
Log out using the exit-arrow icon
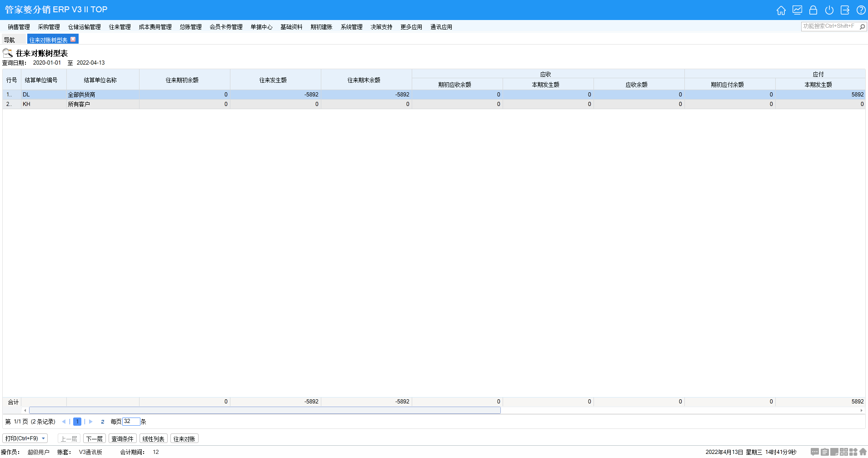pyautogui.click(x=845, y=10)
